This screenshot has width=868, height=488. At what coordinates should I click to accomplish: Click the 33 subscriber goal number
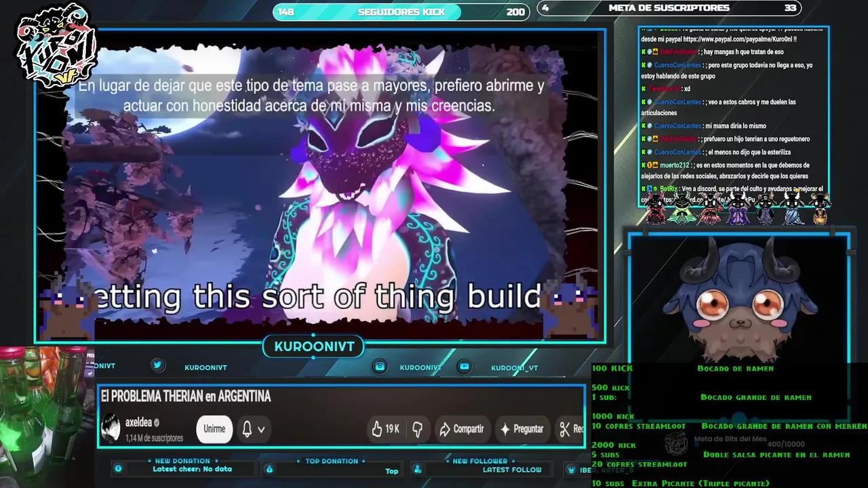tap(790, 8)
